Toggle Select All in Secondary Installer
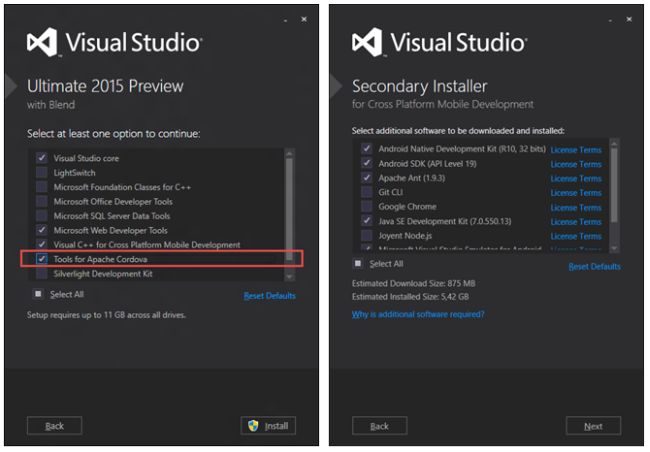This screenshot has width=650, height=452. click(358, 264)
